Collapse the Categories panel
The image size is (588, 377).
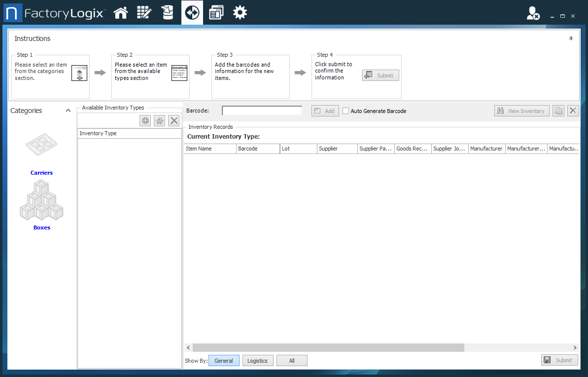tap(68, 111)
